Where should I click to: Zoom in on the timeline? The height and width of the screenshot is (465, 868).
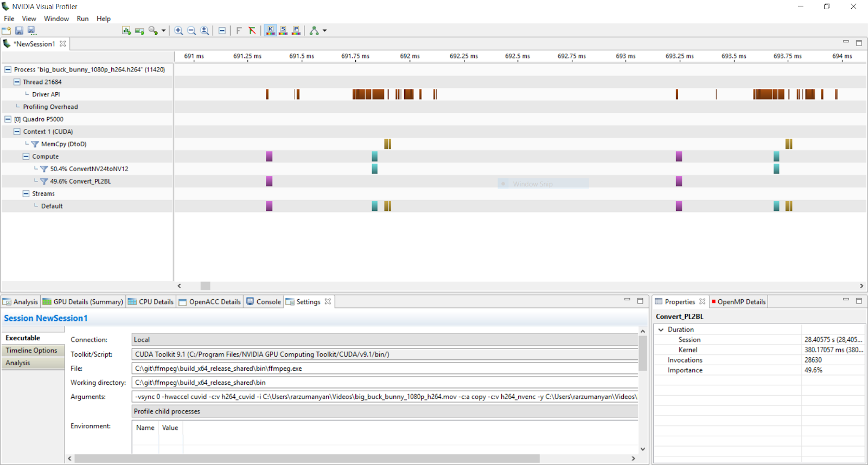point(178,31)
